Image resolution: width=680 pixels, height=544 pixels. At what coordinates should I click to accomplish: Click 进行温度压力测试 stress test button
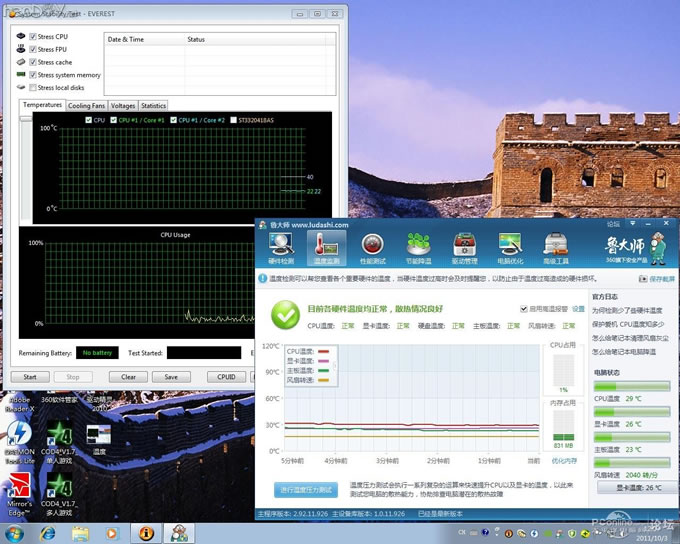click(305, 490)
